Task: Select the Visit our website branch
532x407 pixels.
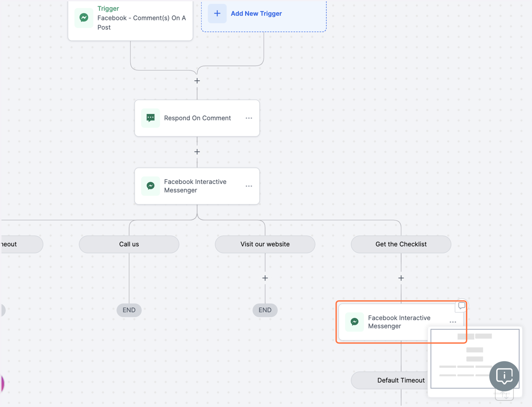Action: [x=265, y=244]
